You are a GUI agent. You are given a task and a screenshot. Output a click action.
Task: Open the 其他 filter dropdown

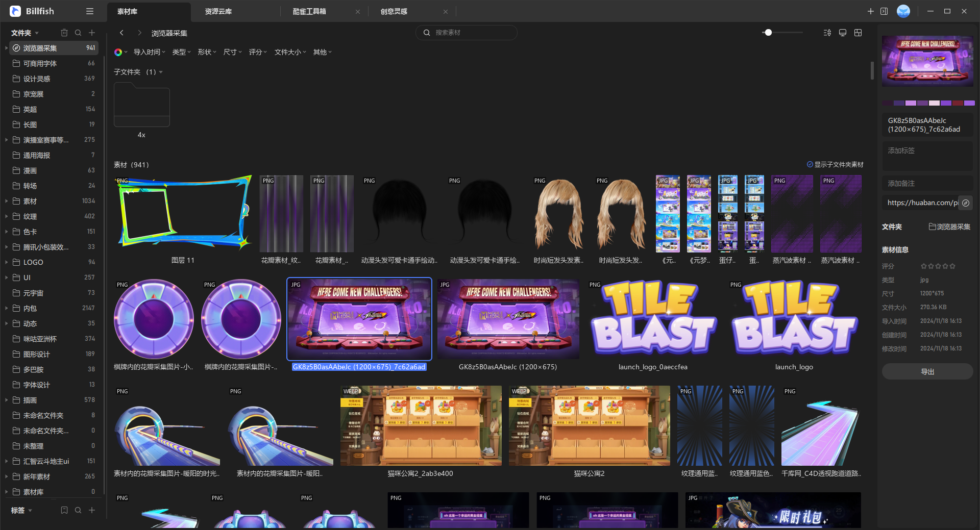click(x=322, y=52)
